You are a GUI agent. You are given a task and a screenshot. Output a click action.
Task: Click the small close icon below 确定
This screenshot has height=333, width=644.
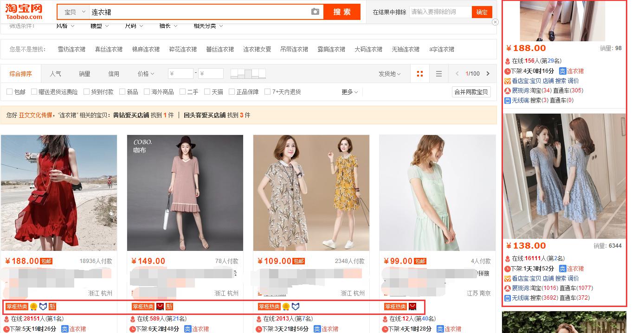(495, 22)
